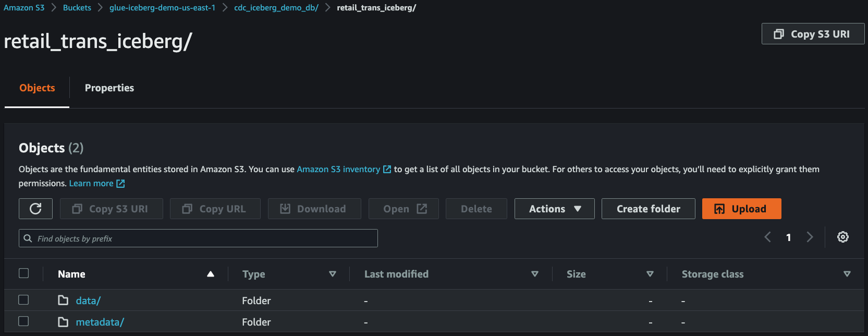Viewport: 868px width, 336px height.
Task: Click the metadata/ folder icon
Action: [63, 321]
